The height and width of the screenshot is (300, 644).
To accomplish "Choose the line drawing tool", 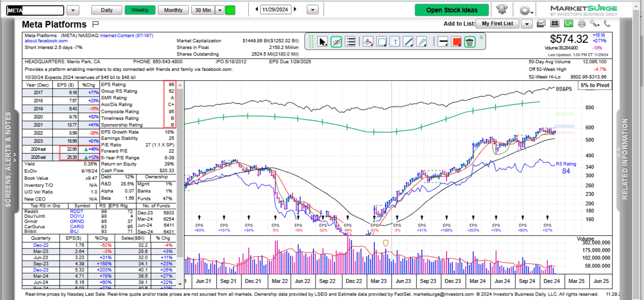I will 408,42.
